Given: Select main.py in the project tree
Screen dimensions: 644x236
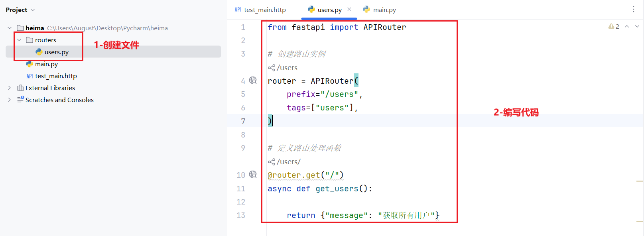Looking at the screenshot, I should pos(46,64).
